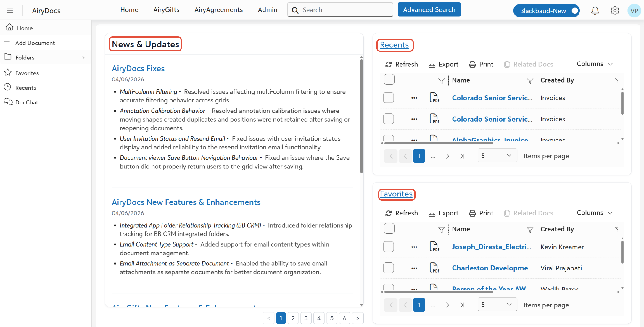Open DocChat from the sidebar
Image resolution: width=644 pixels, height=327 pixels.
[27, 102]
